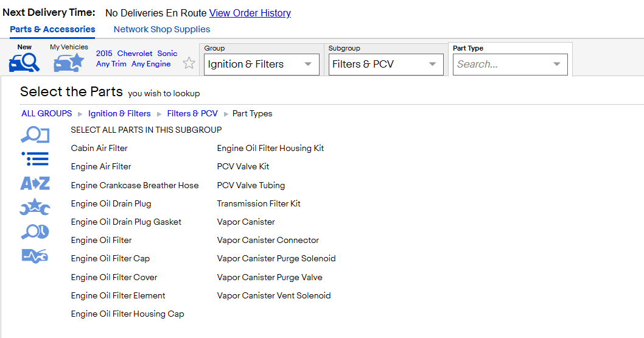Click the magnifier catalog lookup sidebar icon
644x338 pixels.
tap(35, 135)
